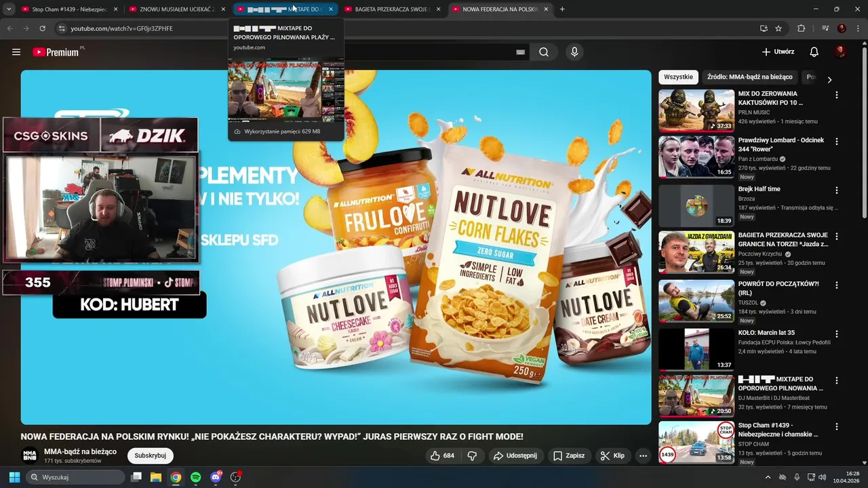Screen dimensions: 868x488
Task: Show hidden system tray icons
Action: (x=768, y=477)
